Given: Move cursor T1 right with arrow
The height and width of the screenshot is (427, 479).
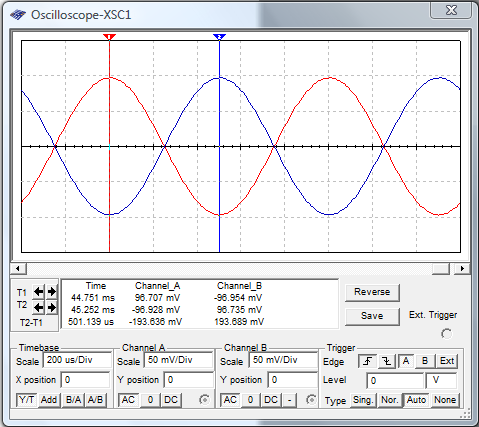Looking at the screenshot, I should coord(52,292).
